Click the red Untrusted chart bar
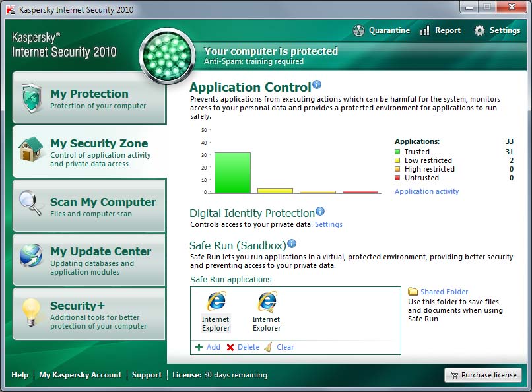The width and height of the screenshot is (532, 392). click(360, 192)
